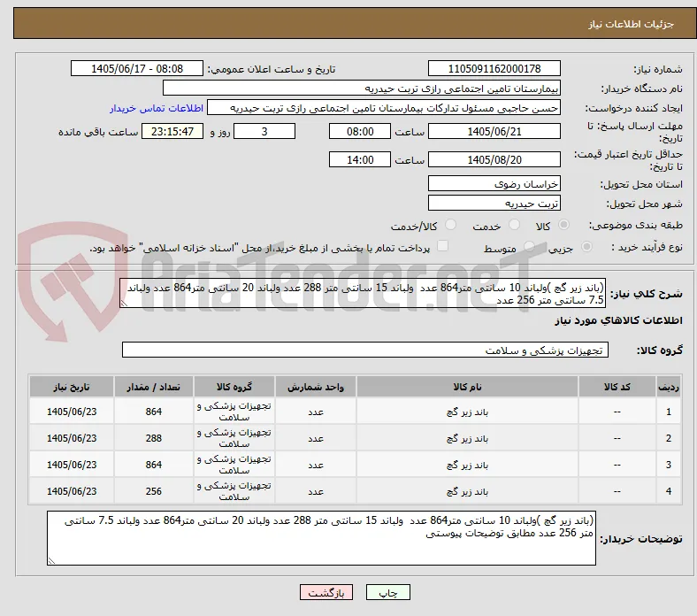This screenshot has height=616, width=697.
Task: Click باند زیر گچ in row 4
Action: point(467,491)
